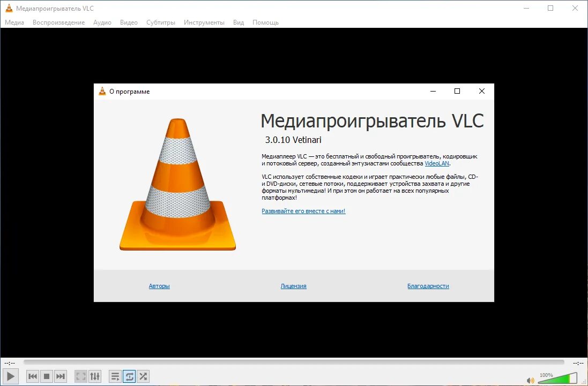Open the Инструменты menu
This screenshot has width=588, height=386.
pyautogui.click(x=204, y=22)
